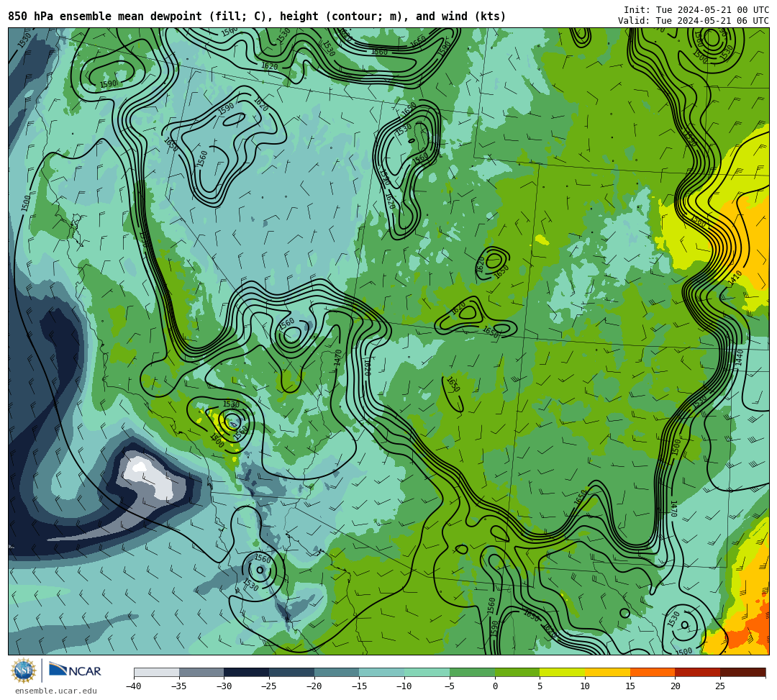Pick the -5 to 0 medium green colorbar segment
777x700 pixels.
click(x=472, y=672)
